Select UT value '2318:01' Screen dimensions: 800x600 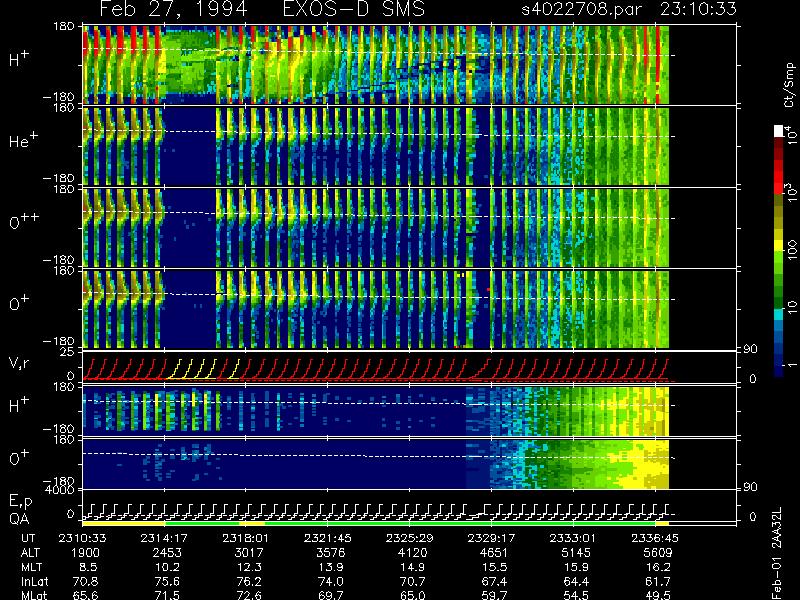[246, 538]
